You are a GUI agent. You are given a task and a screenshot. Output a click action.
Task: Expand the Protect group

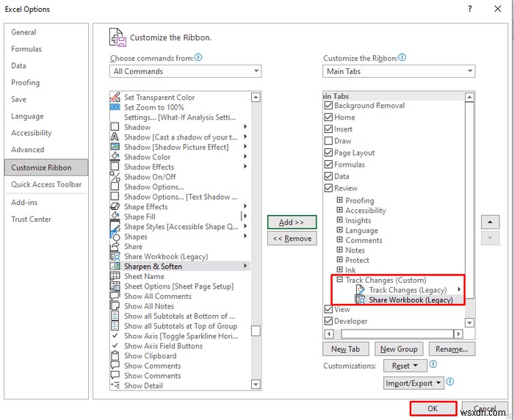point(339,260)
